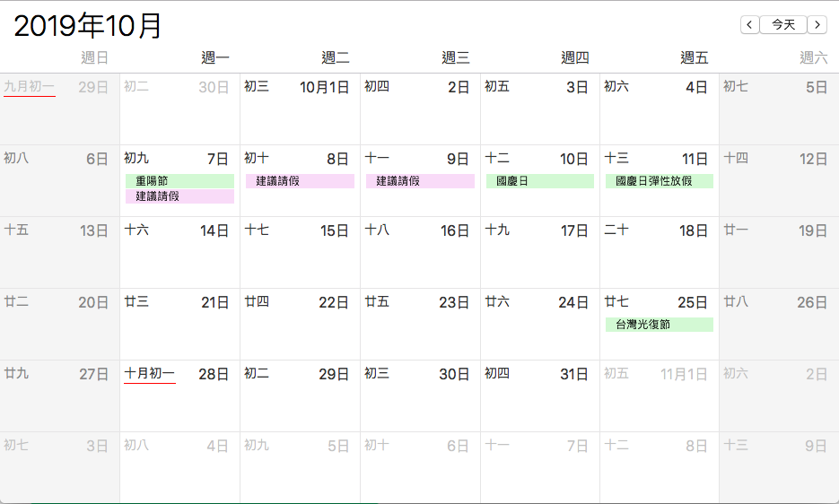Viewport: 839px width, 504px height.
Task: Select the October 1 day cell
Action: (301, 109)
